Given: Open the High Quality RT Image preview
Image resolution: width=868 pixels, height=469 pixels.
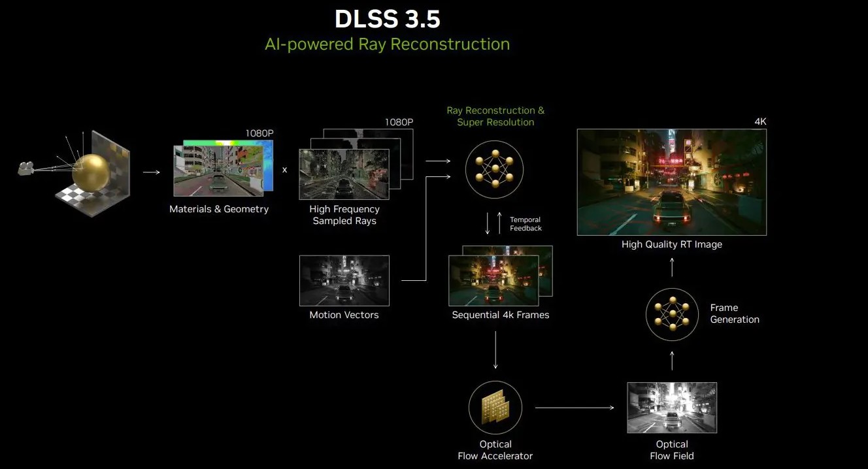Looking at the screenshot, I should click(671, 182).
